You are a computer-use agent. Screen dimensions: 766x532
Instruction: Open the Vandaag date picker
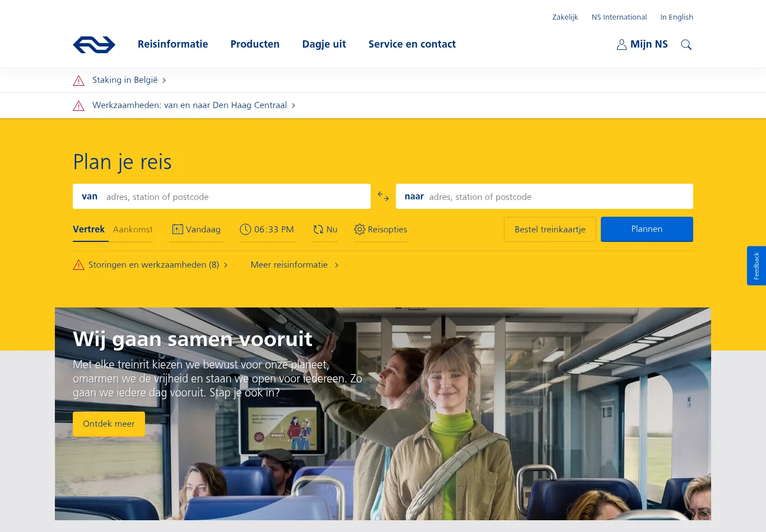pyautogui.click(x=196, y=230)
